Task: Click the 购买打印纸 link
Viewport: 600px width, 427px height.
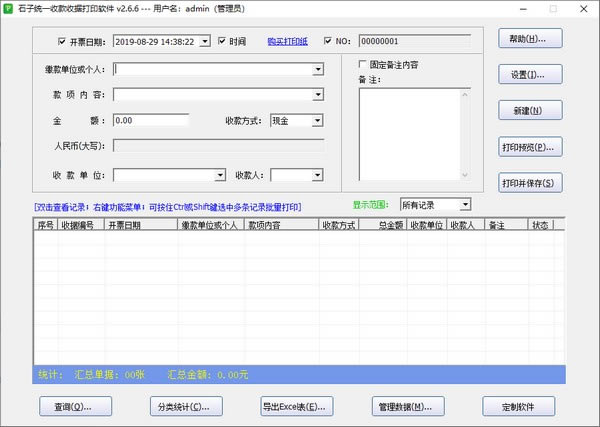Action: click(288, 42)
